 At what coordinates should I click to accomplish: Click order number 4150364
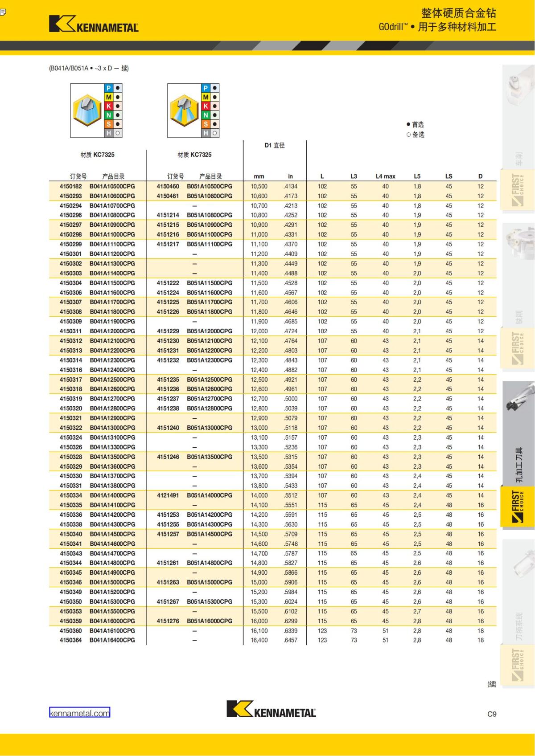70,640
